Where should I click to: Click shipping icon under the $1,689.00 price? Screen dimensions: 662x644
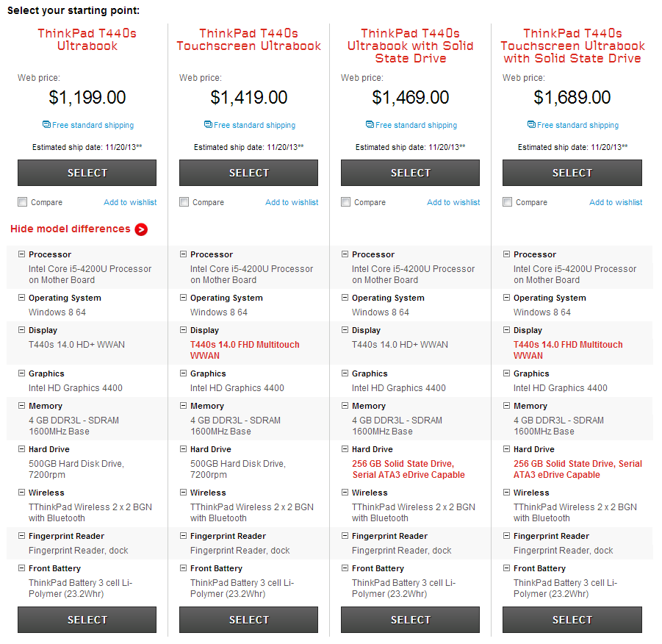point(532,125)
